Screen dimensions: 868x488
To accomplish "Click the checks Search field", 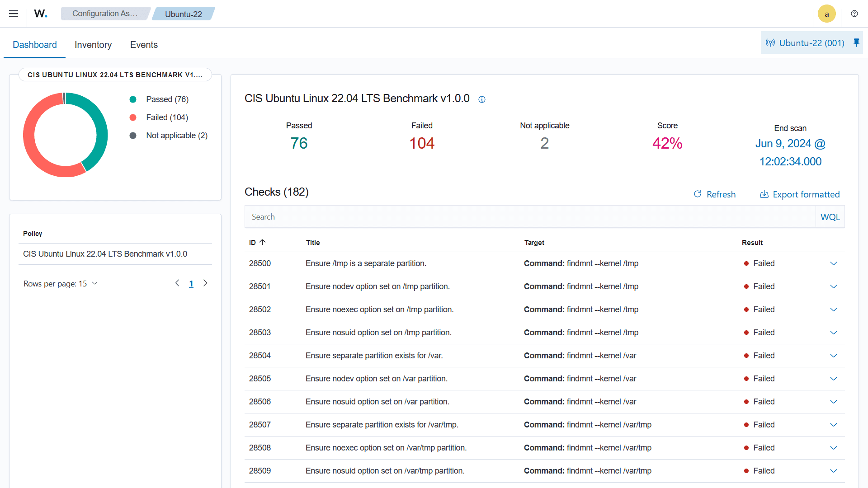I will 529,217.
